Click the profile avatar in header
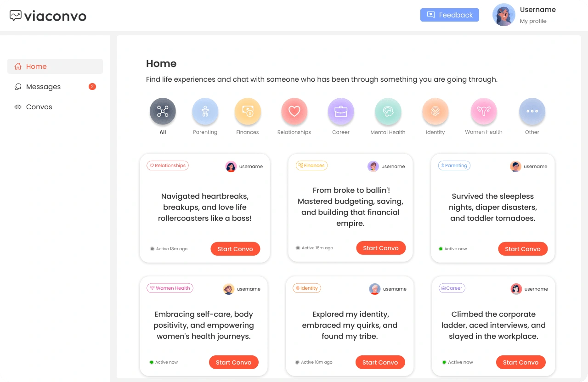The height and width of the screenshot is (382, 588). (503, 15)
